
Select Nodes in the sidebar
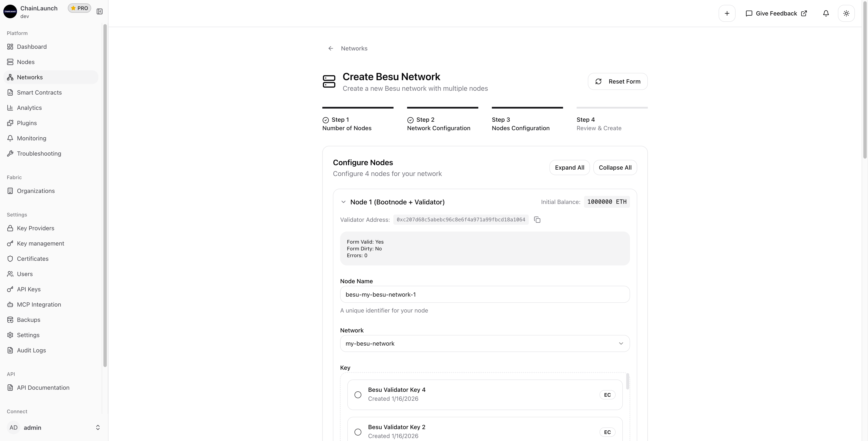point(26,62)
